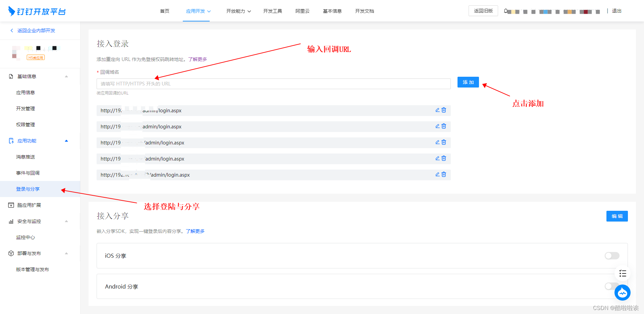Edit the third callback URL row
The width and height of the screenshot is (644, 314).
[437, 142]
